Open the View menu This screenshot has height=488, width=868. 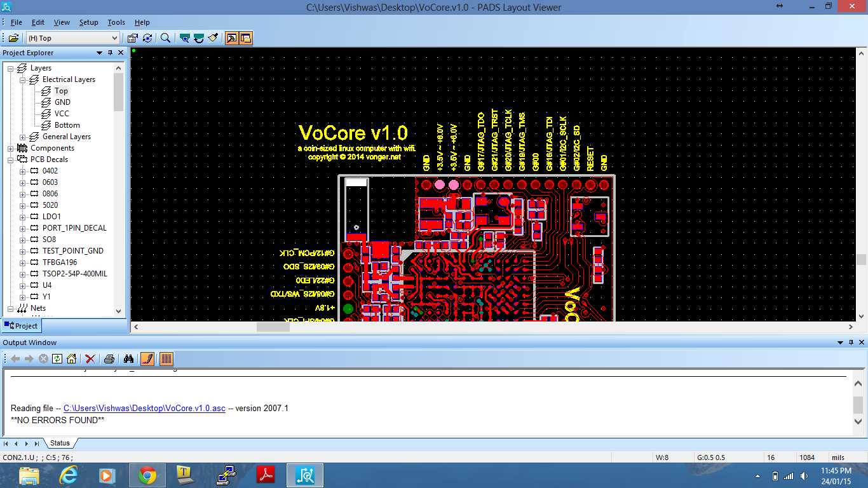point(62,22)
